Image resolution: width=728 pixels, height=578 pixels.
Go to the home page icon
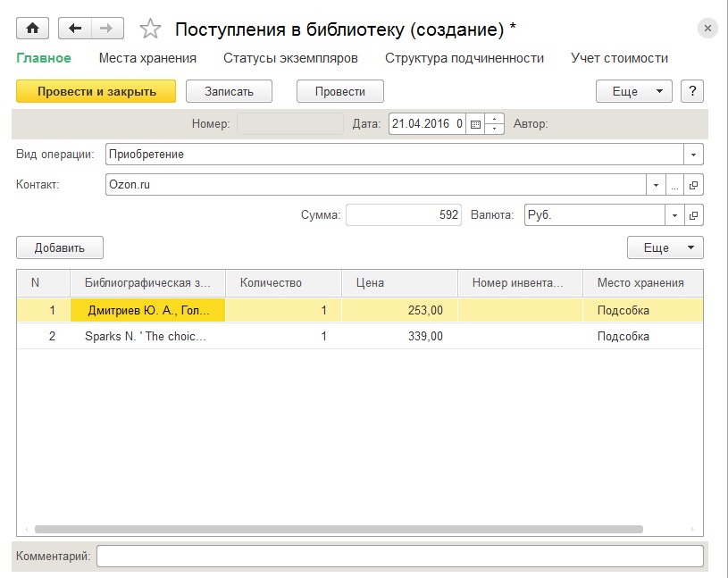point(32,29)
